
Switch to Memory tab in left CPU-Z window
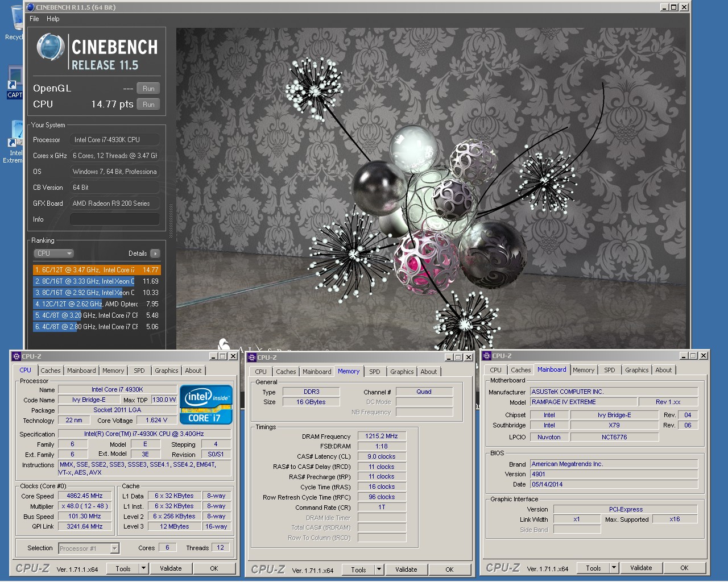113,371
